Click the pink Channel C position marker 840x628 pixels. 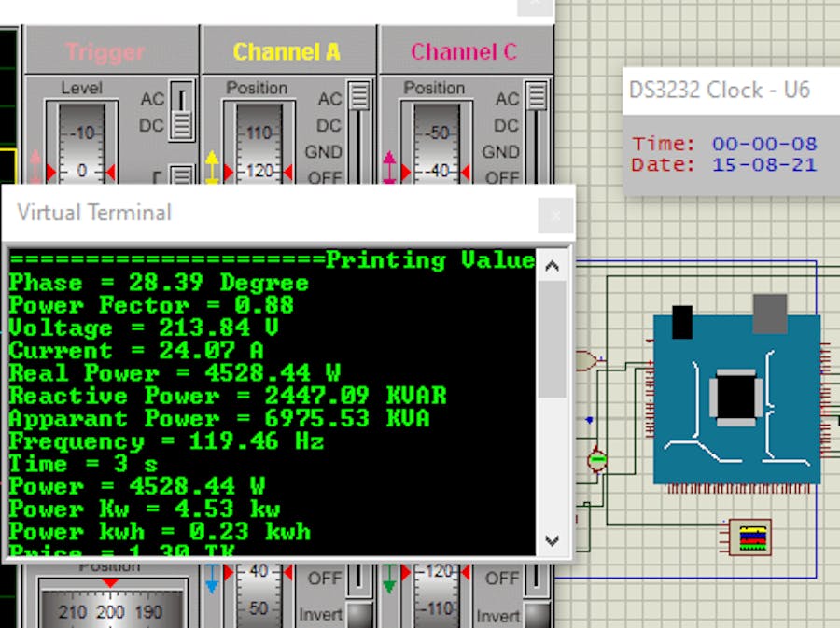point(390,169)
